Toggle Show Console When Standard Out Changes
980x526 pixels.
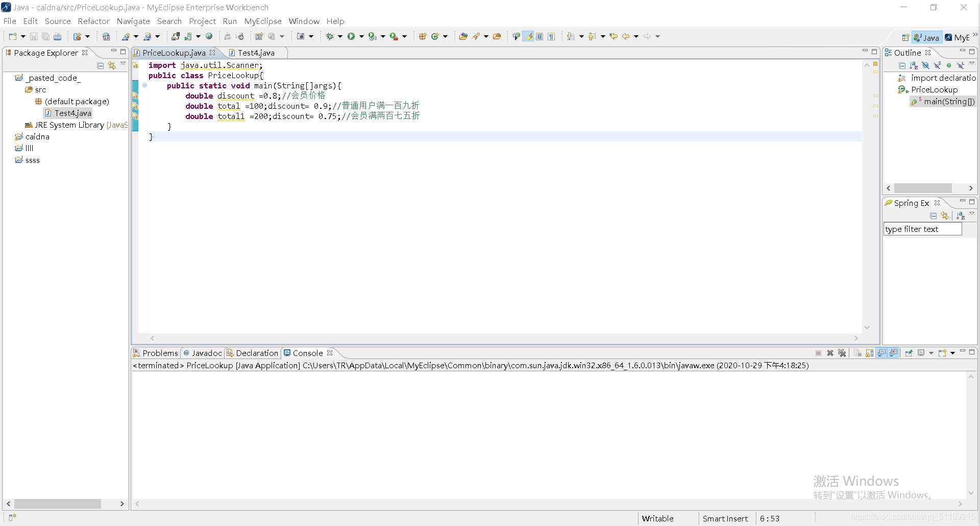point(881,353)
